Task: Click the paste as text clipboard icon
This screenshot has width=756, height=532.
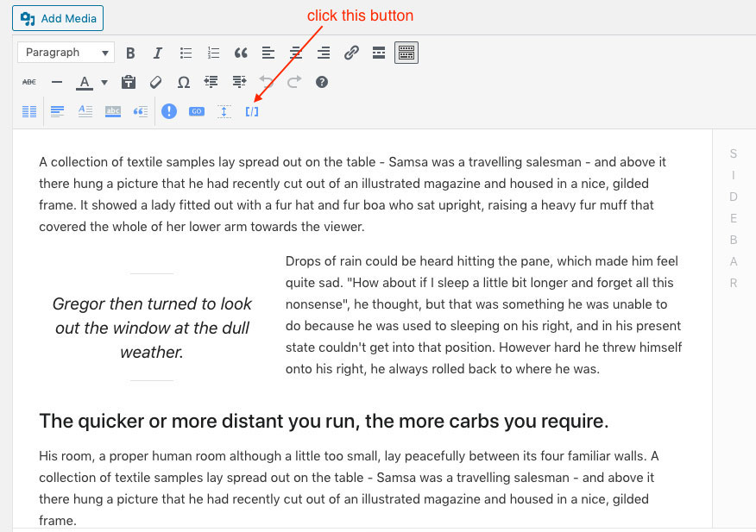Action: [x=129, y=82]
